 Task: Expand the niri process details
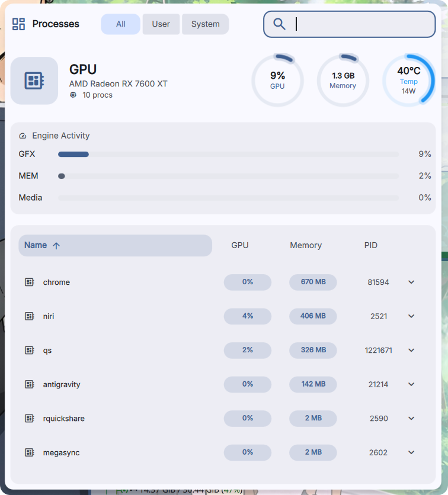click(411, 316)
